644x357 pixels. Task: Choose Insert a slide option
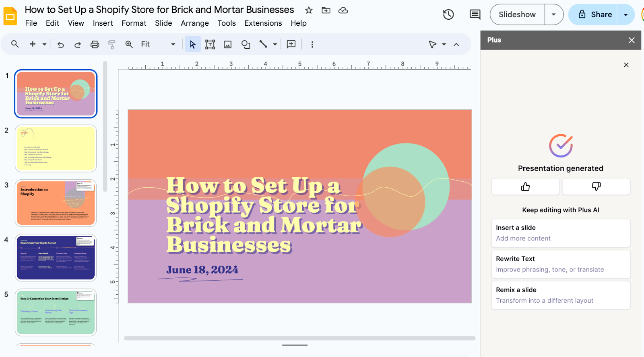(561, 233)
